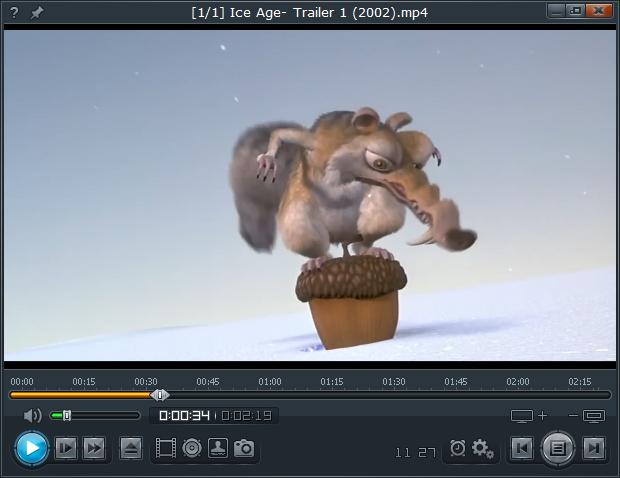Close the player with the orange X
This screenshot has height=478, width=620.
599,11
